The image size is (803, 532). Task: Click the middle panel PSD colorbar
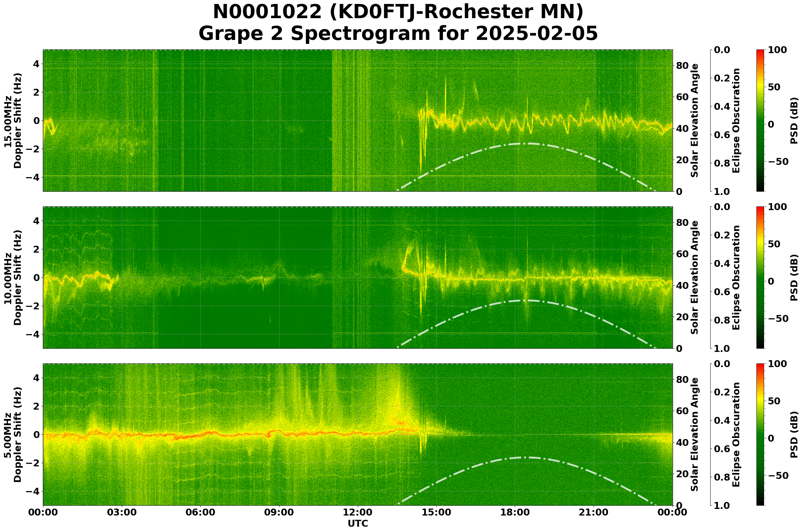(x=760, y=277)
